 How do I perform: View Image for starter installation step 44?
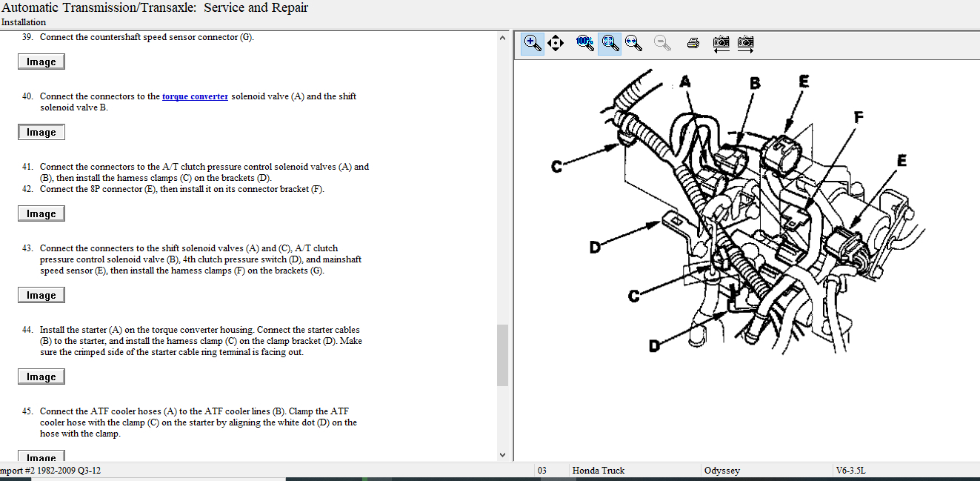(x=41, y=376)
